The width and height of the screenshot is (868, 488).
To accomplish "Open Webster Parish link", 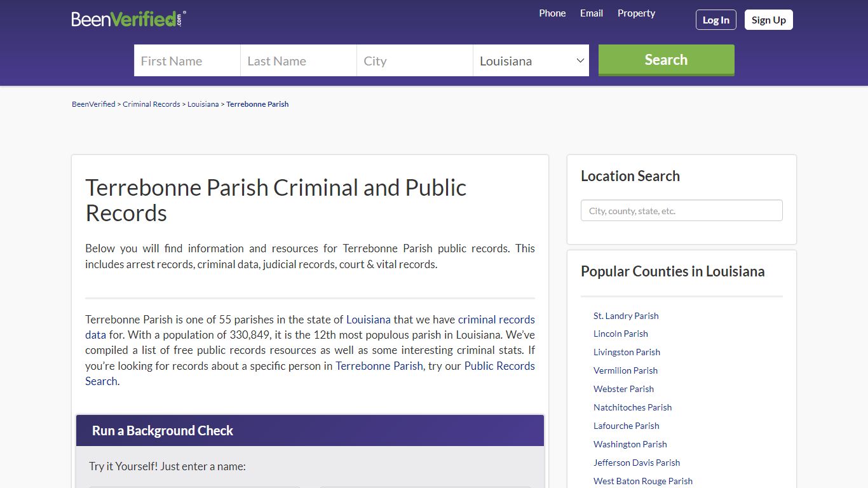I will click(x=623, y=389).
